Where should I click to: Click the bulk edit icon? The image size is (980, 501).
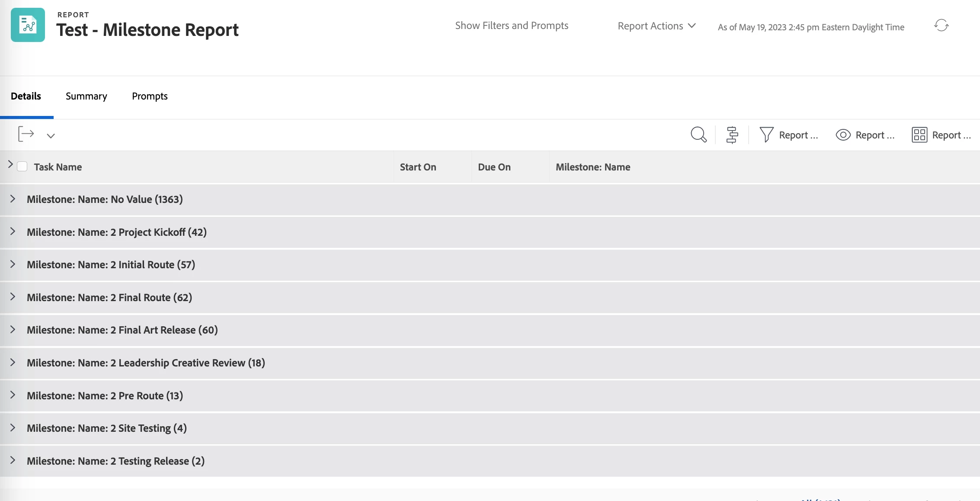[732, 135]
